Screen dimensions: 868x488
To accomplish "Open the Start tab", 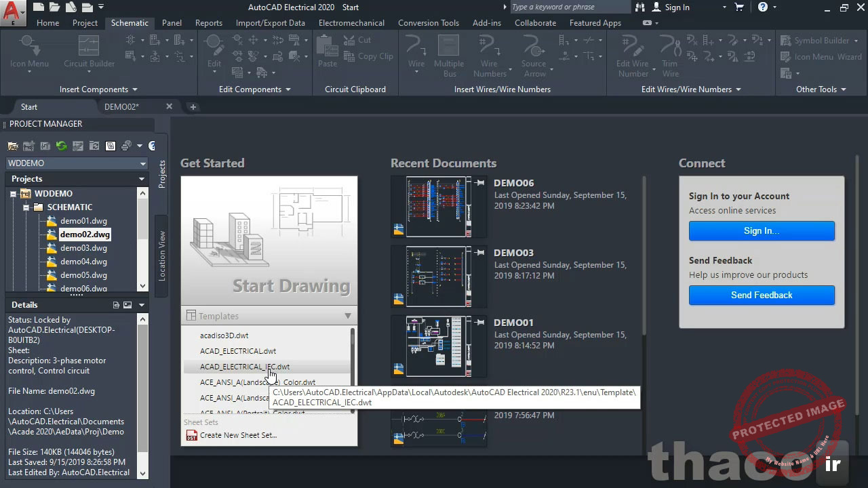I will point(29,106).
